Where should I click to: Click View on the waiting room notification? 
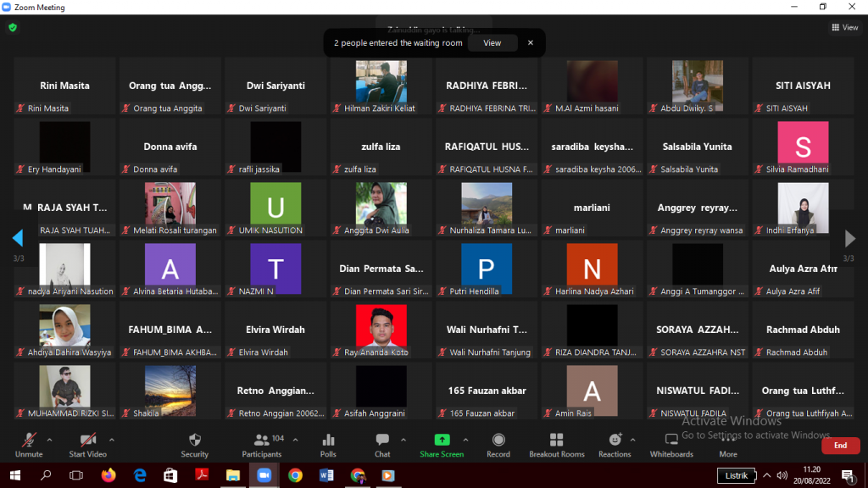[492, 42]
